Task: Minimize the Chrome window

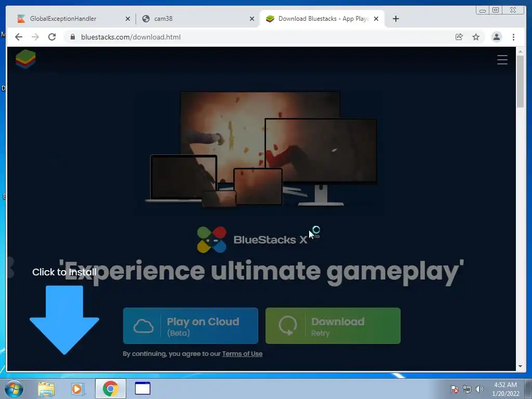Action: tap(483, 10)
